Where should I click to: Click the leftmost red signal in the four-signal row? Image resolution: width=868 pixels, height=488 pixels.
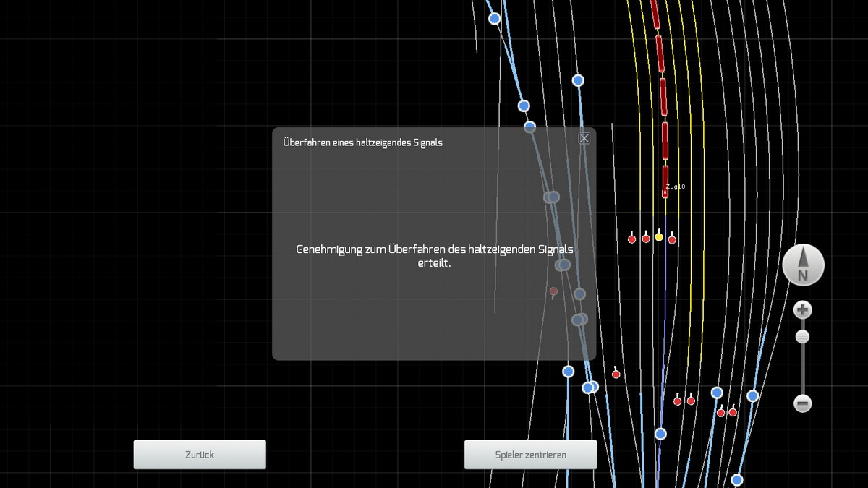(x=631, y=239)
